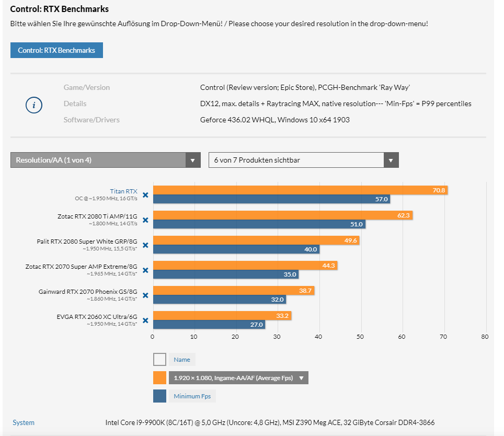Hide Zotac RTX 2070 Super AMP Extreme entry

[x=145, y=270]
